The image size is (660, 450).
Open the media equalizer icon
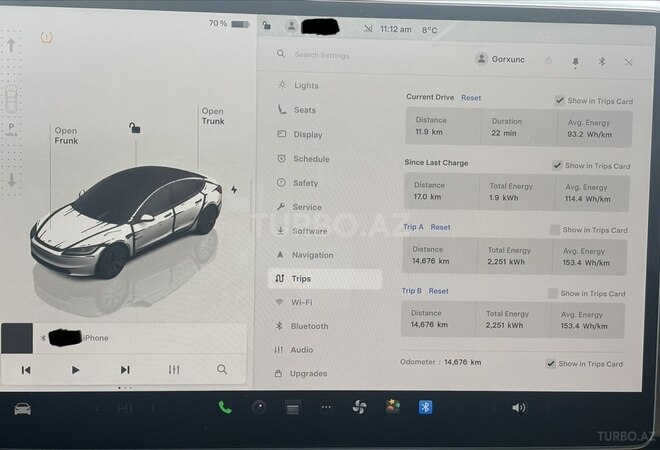(x=174, y=370)
